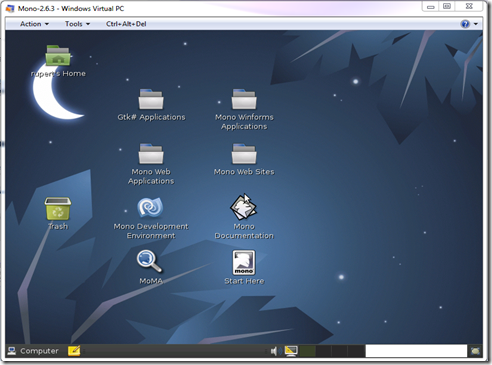Open the Mono Web Sites folder
The height and width of the screenshot is (365, 492).
tap(244, 154)
